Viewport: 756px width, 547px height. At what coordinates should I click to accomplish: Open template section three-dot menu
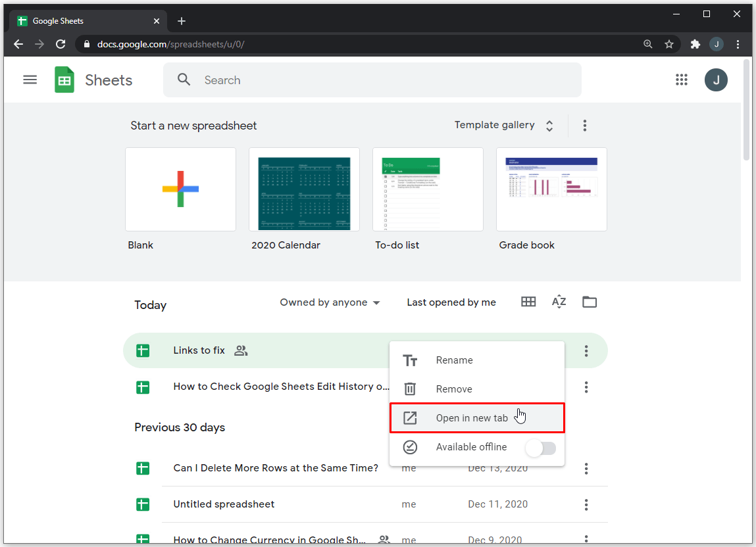click(585, 126)
